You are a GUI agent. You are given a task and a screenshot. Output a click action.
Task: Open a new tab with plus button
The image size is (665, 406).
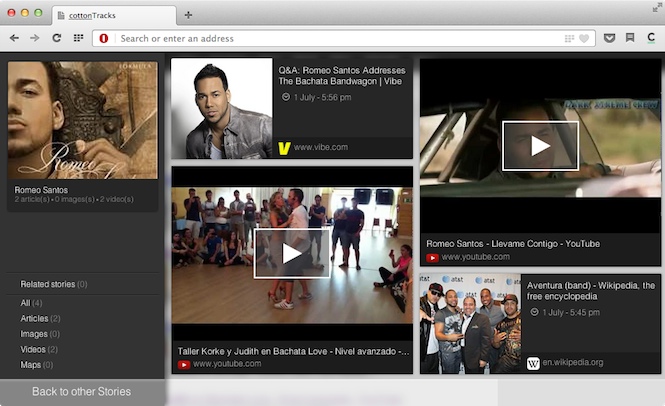pyautogui.click(x=188, y=15)
